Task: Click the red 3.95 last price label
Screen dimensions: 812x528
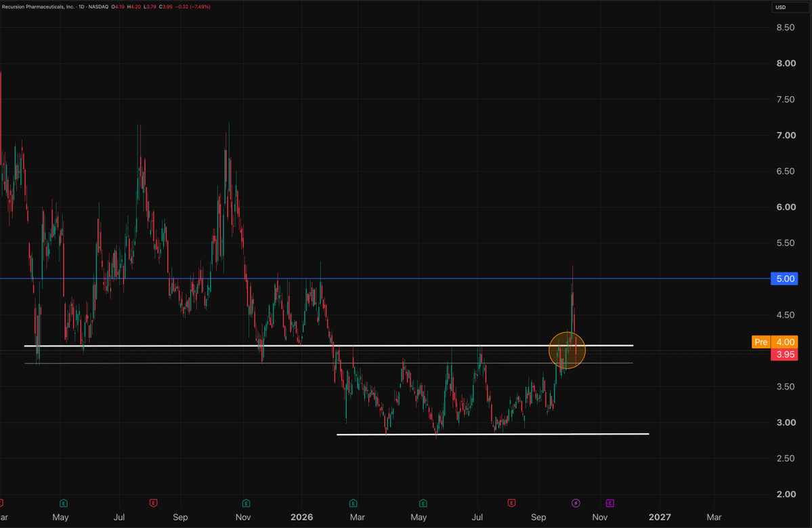Action: pos(784,354)
